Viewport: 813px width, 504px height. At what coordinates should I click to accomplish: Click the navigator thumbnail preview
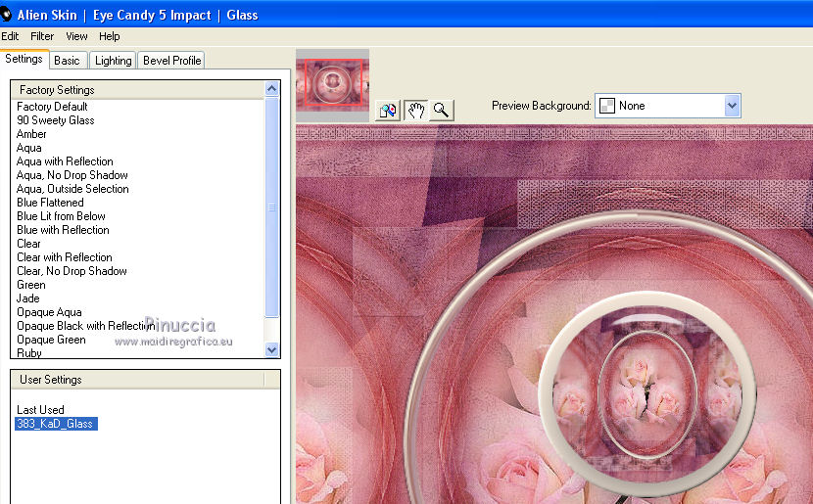coord(332,83)
